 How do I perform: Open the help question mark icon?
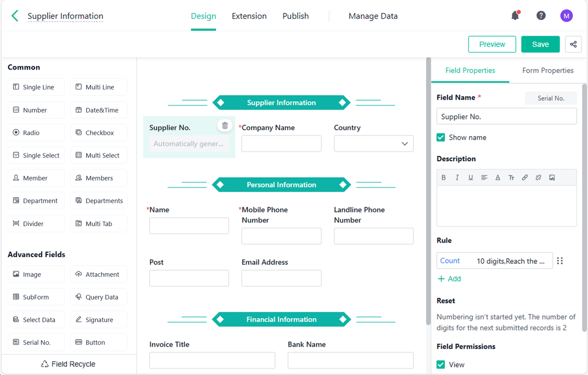pos(541,15)
